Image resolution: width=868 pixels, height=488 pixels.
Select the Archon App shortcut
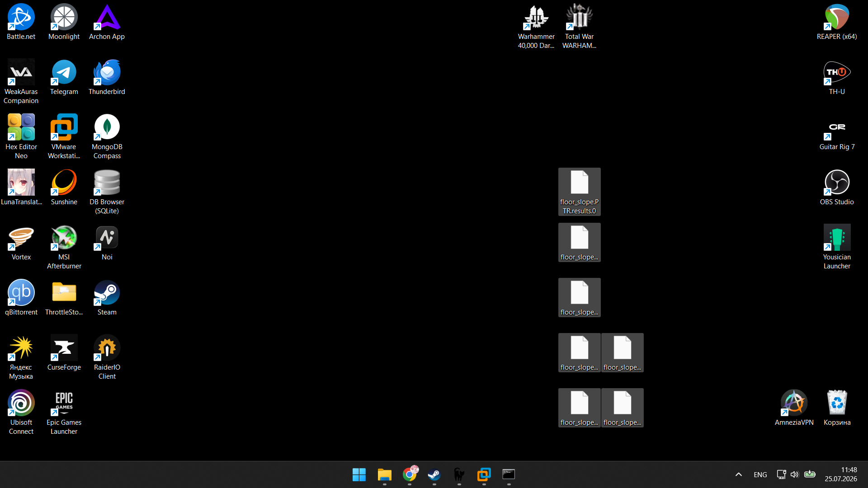point(107,22)
